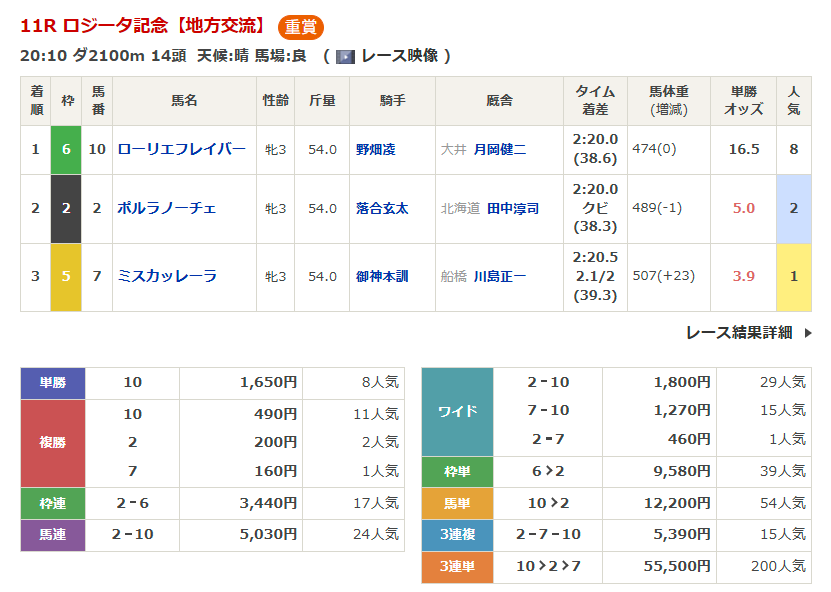Open the レース結果詳細 full results link

(739, 332)
